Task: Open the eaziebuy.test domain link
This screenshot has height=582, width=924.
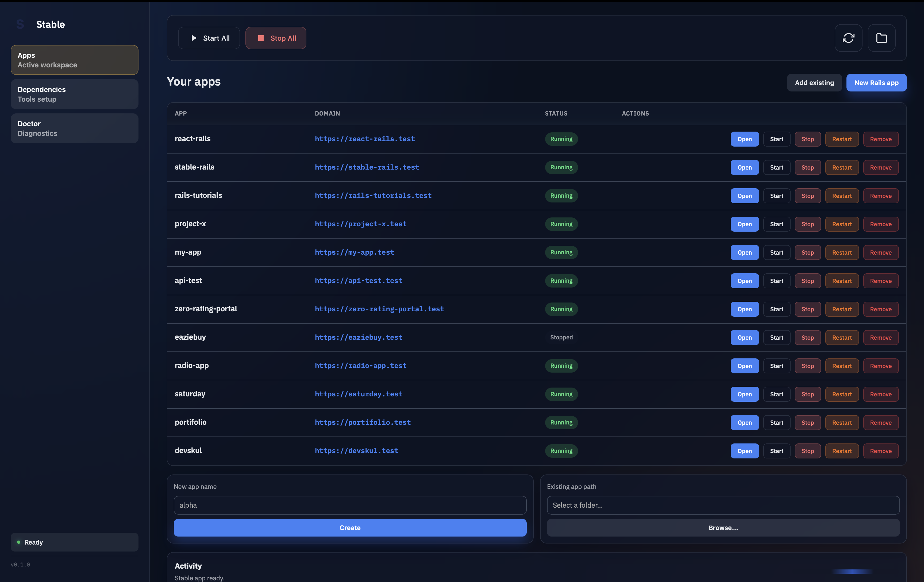Action: 358,337
